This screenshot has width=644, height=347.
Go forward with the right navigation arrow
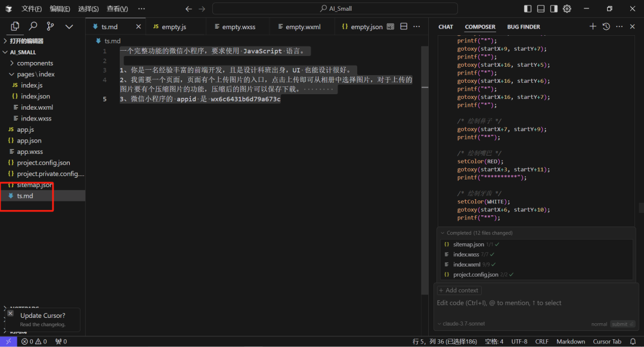[x=202, y=8]
